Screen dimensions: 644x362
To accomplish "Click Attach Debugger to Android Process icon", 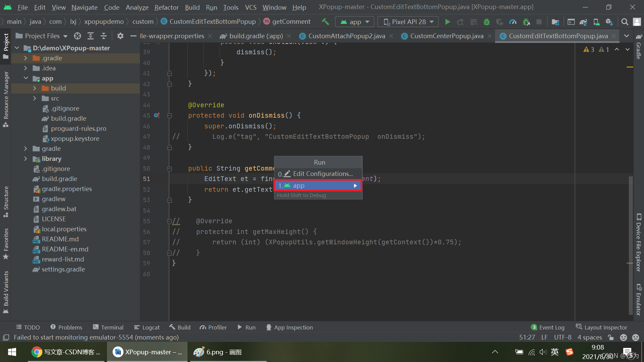I will [x=526, y=22].
